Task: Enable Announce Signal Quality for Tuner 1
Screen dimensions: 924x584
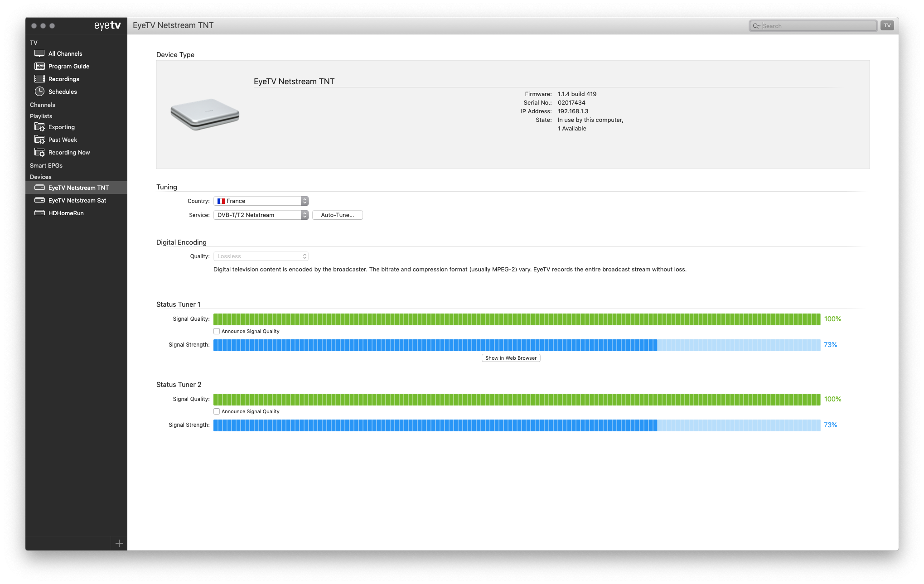Action: (x=217, y=331)
